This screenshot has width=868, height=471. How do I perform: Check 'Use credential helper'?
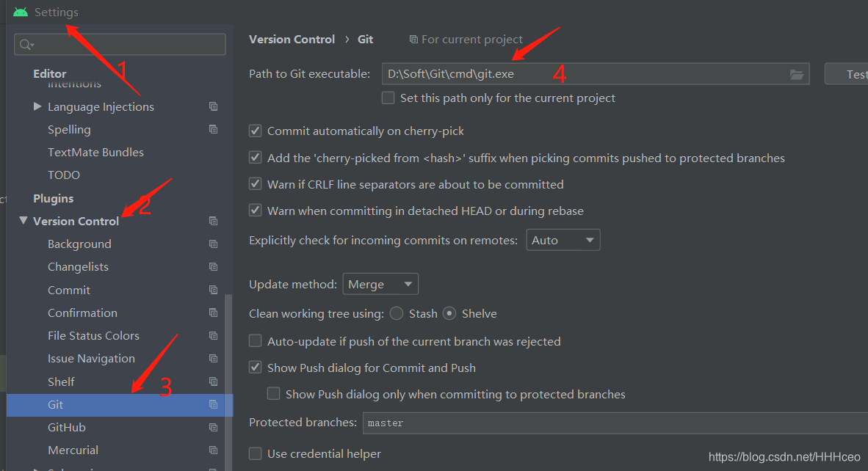(255, 453)
